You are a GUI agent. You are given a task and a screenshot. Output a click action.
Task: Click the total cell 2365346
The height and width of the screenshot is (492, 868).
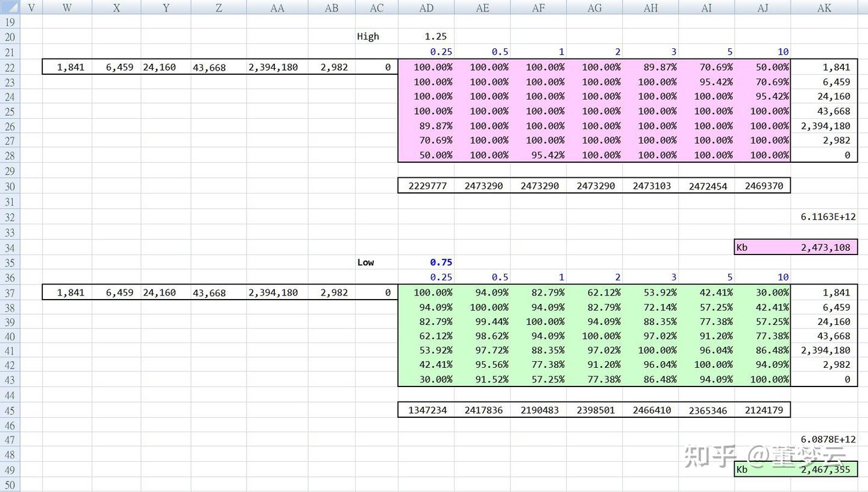coord(706,410)
